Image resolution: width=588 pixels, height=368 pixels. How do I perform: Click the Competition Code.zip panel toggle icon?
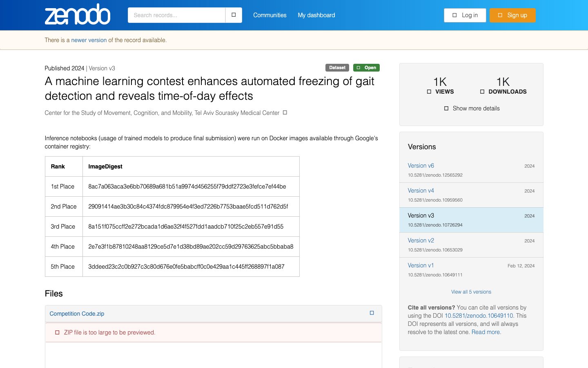pos(372,313)
